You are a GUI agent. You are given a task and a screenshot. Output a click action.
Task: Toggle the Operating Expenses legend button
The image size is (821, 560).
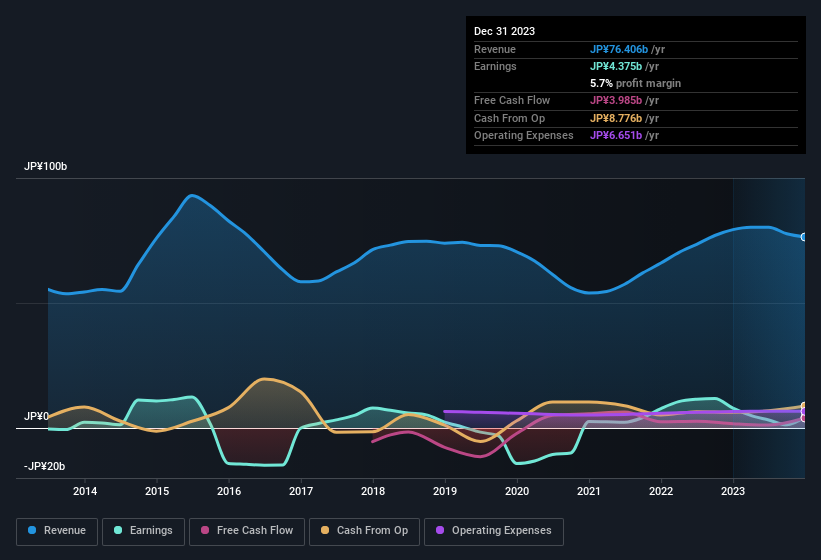tap(494, 531)
